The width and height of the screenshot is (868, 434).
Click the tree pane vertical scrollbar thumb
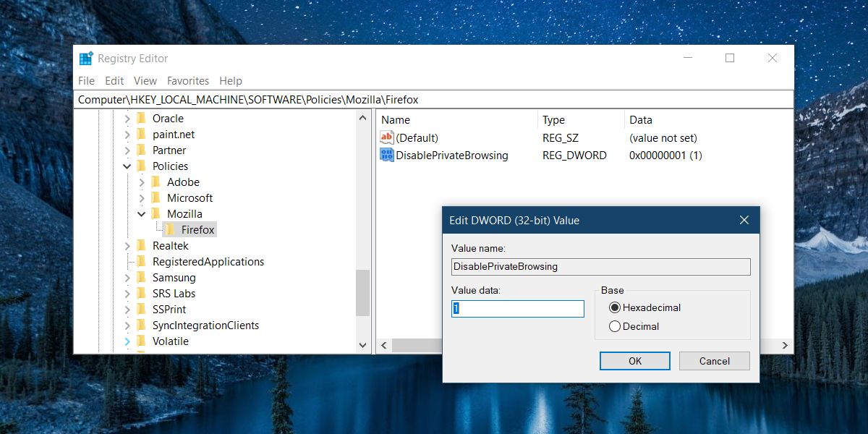click(x=362, y=293)
